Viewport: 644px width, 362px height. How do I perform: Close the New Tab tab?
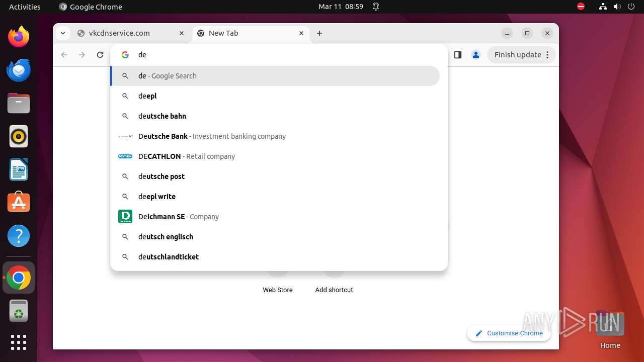301,33
